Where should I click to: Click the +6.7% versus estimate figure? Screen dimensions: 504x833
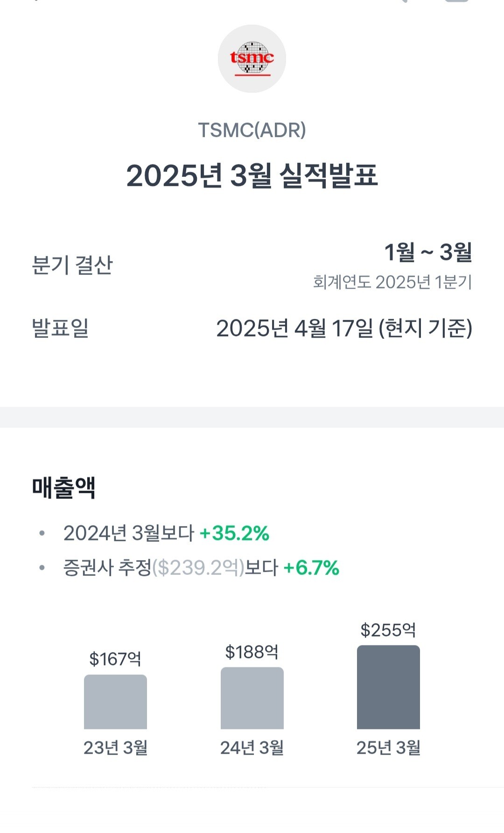(x=311, y=568)
